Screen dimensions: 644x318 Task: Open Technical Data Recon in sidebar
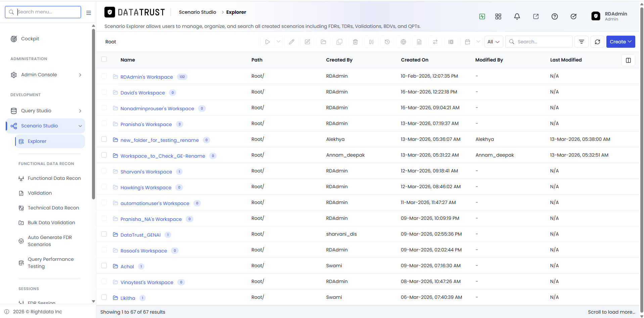coord(53,208)
